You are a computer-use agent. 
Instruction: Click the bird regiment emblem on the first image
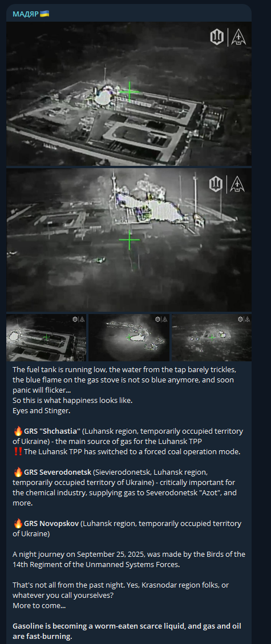pyautogui.click(x=238, y=38)
